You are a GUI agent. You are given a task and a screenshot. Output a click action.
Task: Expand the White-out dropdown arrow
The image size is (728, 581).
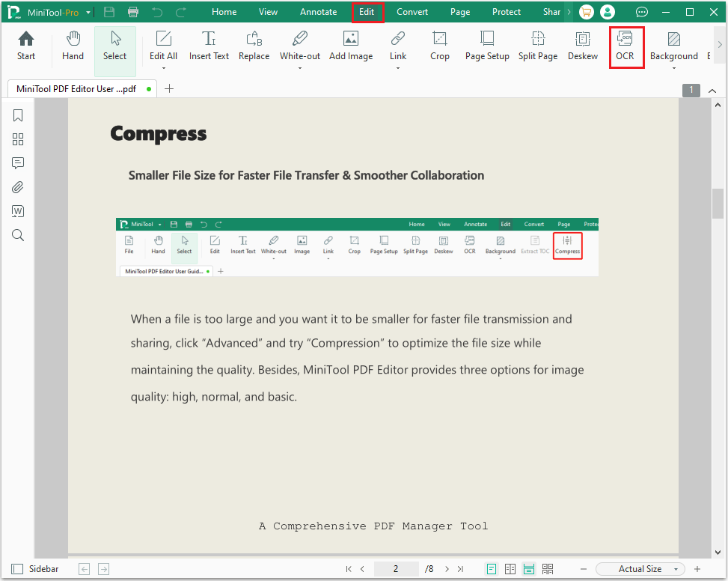pyautogui.click(x=300, y=69)
